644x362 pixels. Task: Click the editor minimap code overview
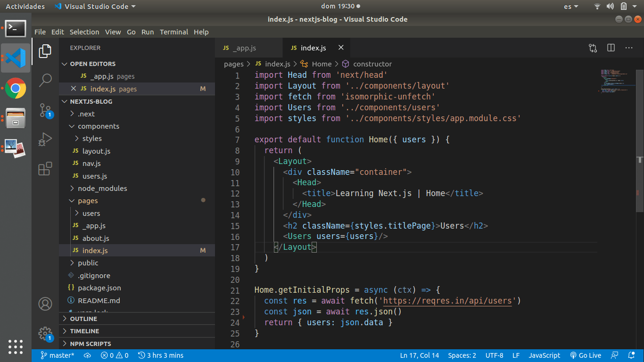click(x=615, y=80)
